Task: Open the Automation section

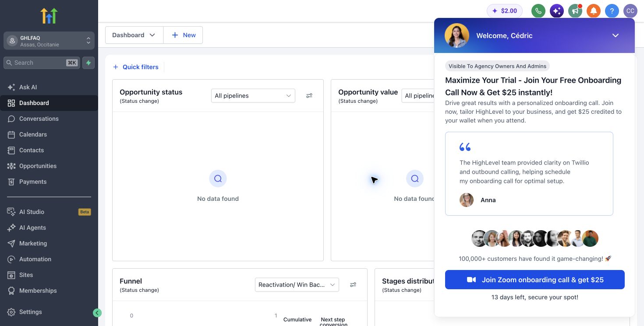Action: [x=49, y=259]
